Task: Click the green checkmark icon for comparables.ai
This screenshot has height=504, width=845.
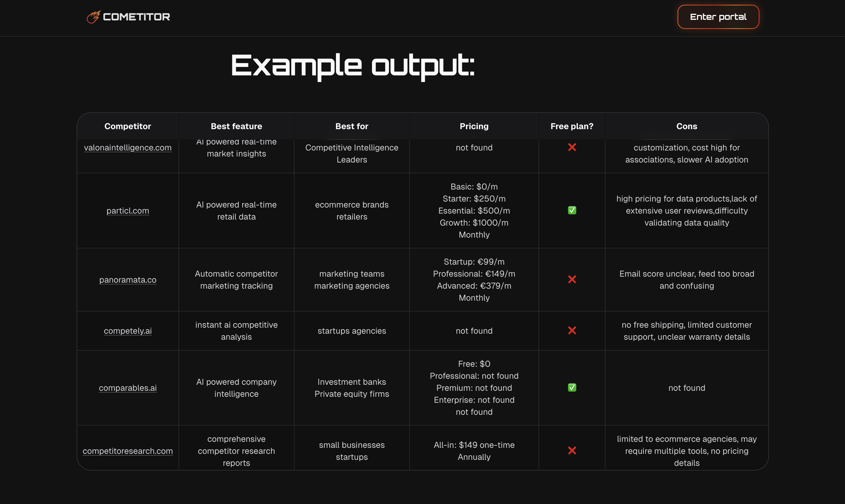Action: (572, 387)
